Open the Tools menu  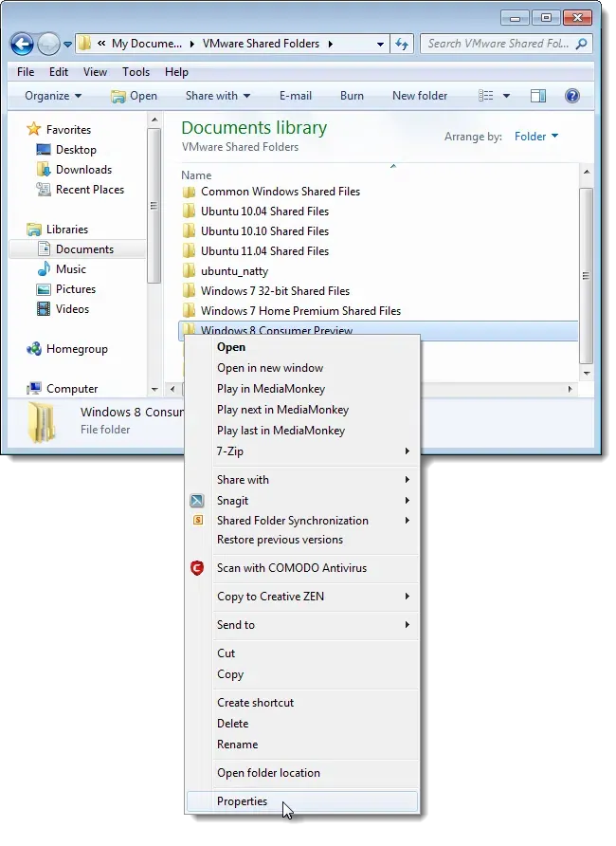[136, 72]
